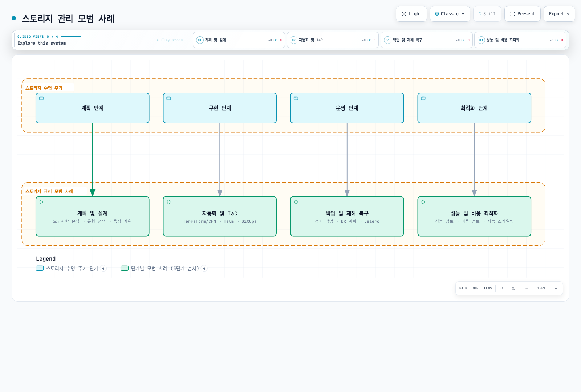Click the 정기 백업 → DR 계획 → Velero subtitle

(x=347, y=221)
